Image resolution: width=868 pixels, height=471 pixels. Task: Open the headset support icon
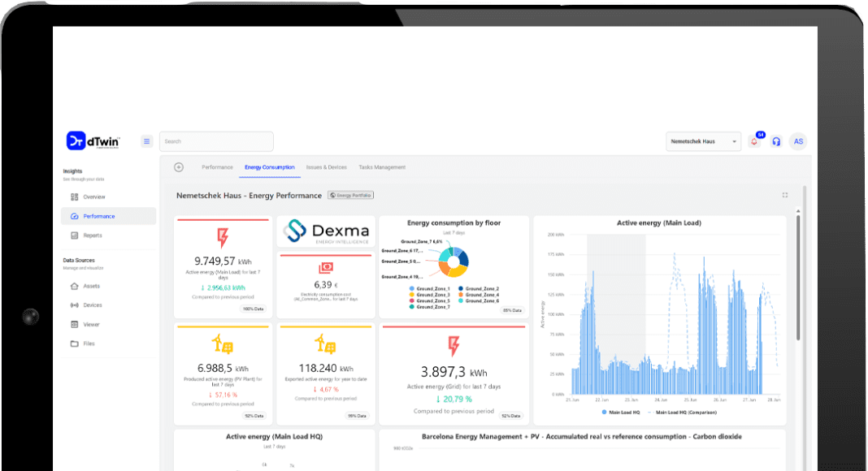click(x=776, y=141)
